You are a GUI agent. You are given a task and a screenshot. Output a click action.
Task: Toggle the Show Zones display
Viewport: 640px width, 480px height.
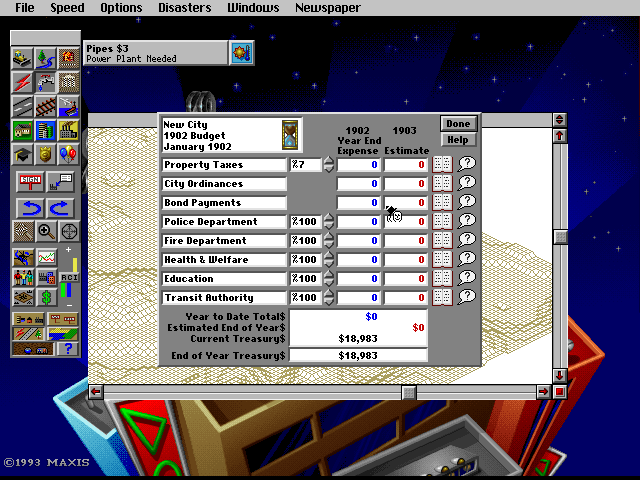click(x=62, y=334)
